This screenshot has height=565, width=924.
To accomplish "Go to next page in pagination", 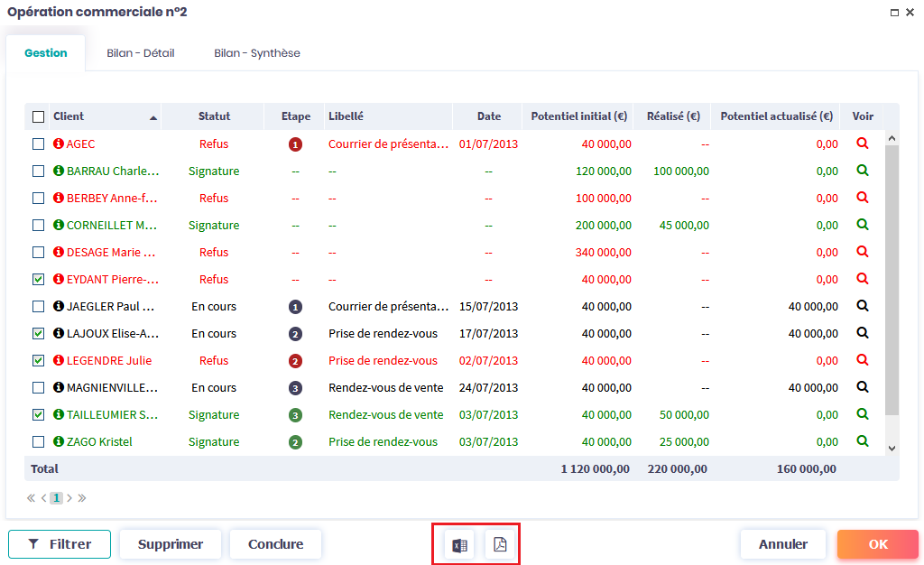I will click(x=69, y=498).
